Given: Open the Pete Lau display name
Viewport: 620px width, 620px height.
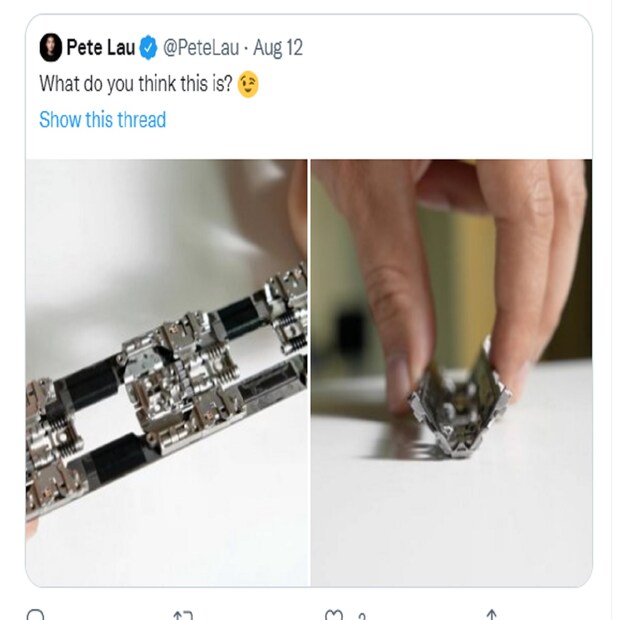Looking at the screenshot, I should (100, 47).
